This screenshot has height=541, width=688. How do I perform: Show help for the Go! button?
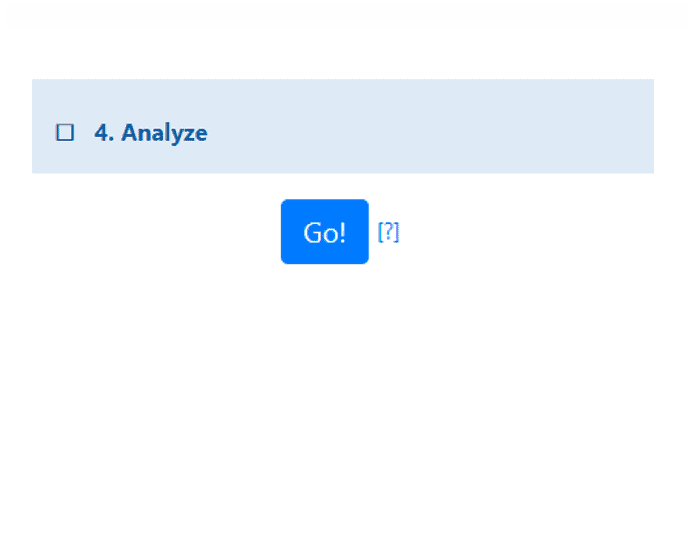point(388,232)
